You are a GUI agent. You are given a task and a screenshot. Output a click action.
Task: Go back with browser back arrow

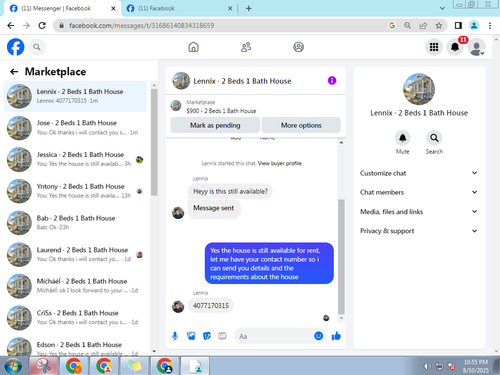click(x=11, y=25)
